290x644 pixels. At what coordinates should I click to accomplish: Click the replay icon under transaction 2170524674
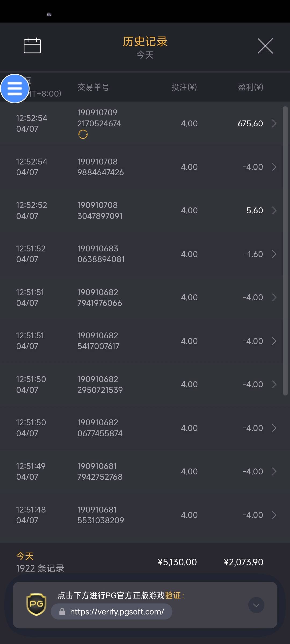click(83, 134)
